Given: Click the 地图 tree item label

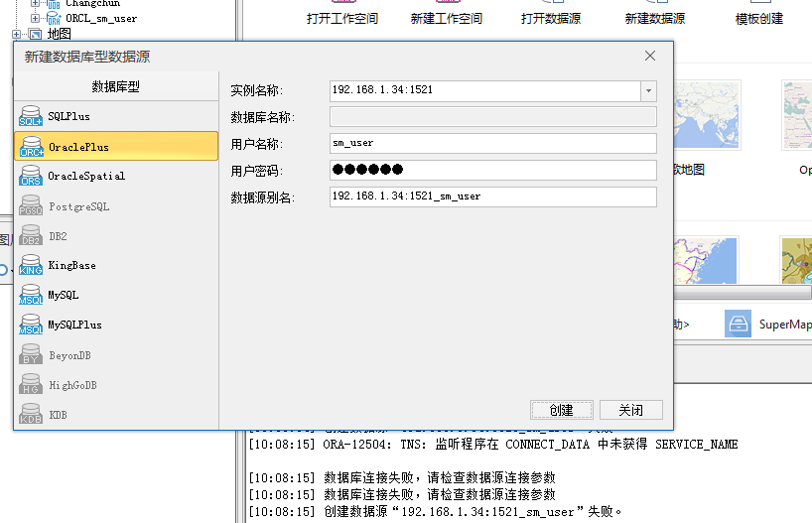Looking at the screenshot, I should click(59, 34).
